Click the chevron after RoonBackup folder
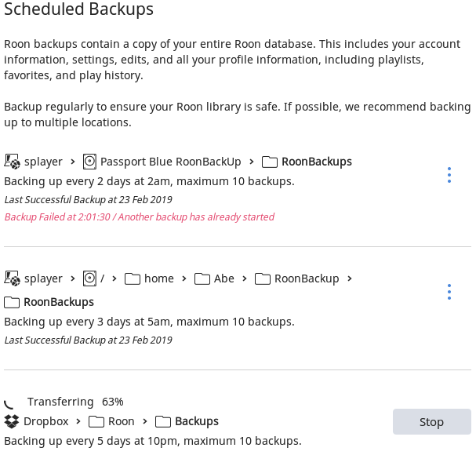The height and width of the screenshot is (455, 476). [350, 278]
